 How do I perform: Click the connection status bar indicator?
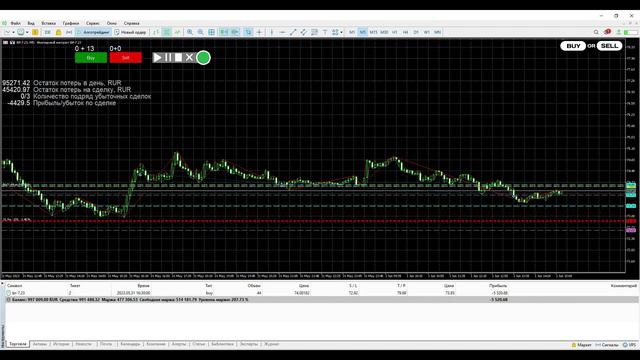pos(631,32)
